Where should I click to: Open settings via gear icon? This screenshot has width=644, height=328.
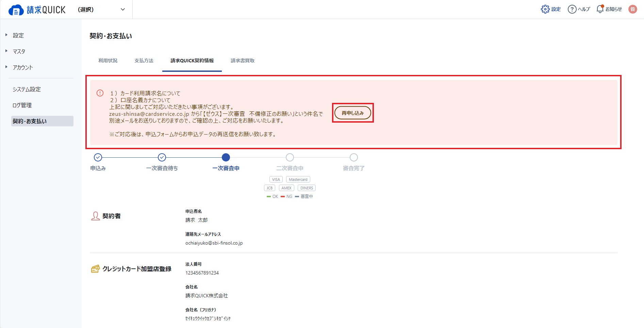pos(545,9)
